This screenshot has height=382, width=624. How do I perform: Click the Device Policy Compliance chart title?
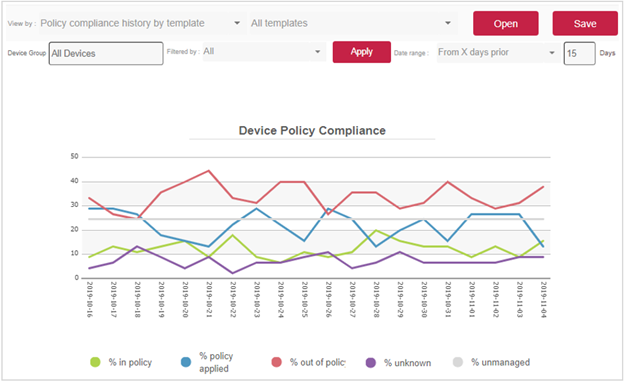(312, 131)
